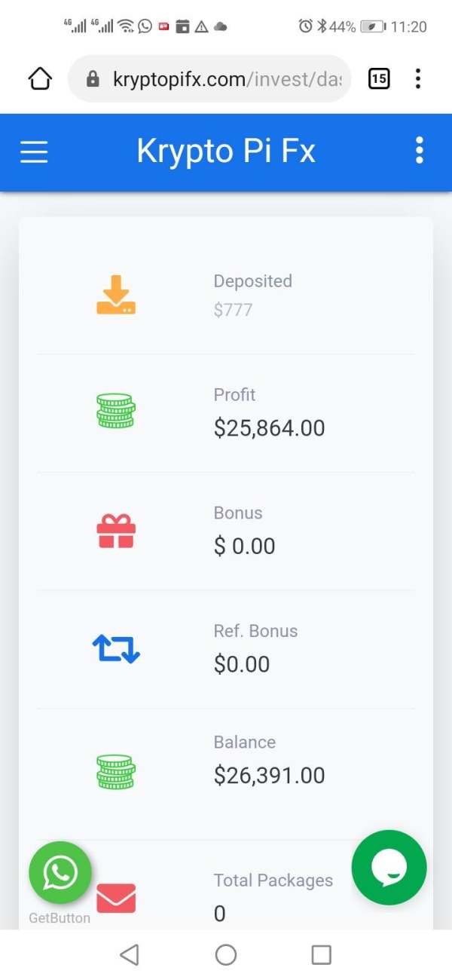Click the red Total Packages envelope icon
Screen dimensions: 452x980
coord(116,898)
